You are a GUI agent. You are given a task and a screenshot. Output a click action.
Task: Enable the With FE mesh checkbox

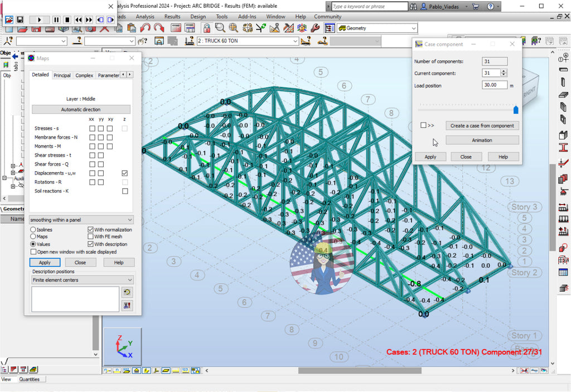(x=90, y=236)
